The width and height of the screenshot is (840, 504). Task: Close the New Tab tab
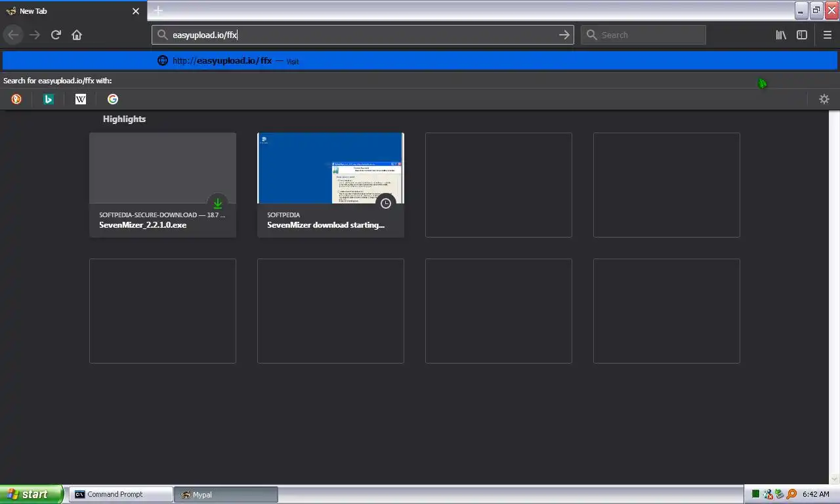pos(136,11)
